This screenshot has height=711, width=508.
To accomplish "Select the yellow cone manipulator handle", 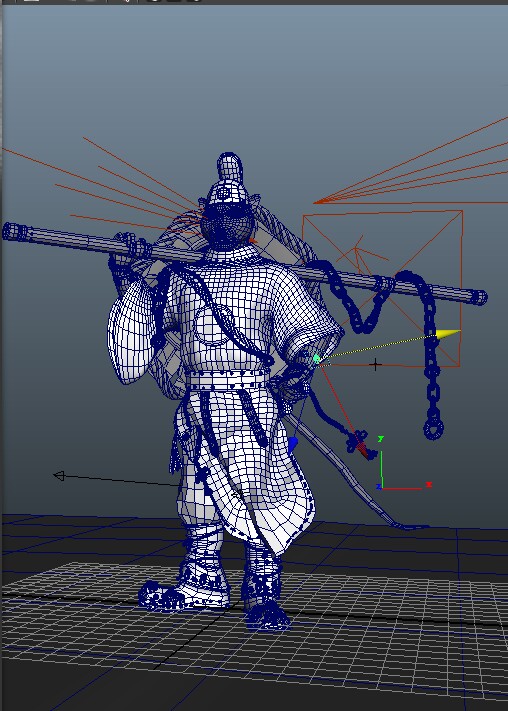I will click(x=448, y=334).
